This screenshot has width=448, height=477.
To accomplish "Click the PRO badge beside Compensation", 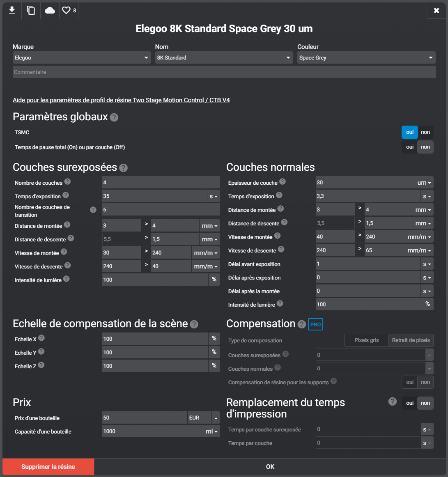I will point(316,324).
